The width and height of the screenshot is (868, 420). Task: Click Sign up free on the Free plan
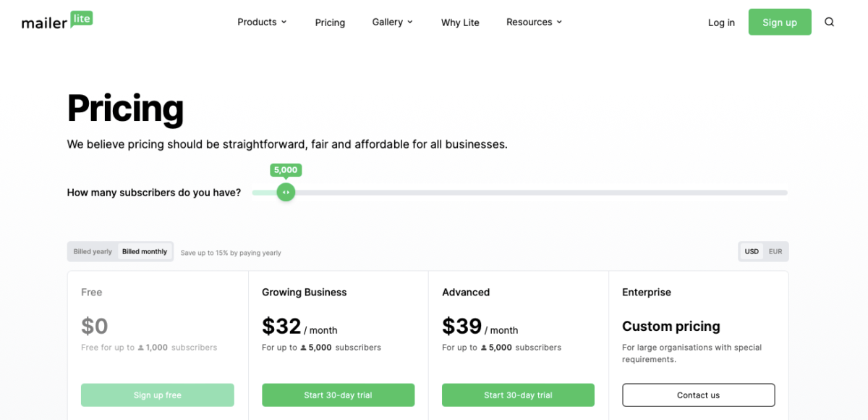point(157,395)
